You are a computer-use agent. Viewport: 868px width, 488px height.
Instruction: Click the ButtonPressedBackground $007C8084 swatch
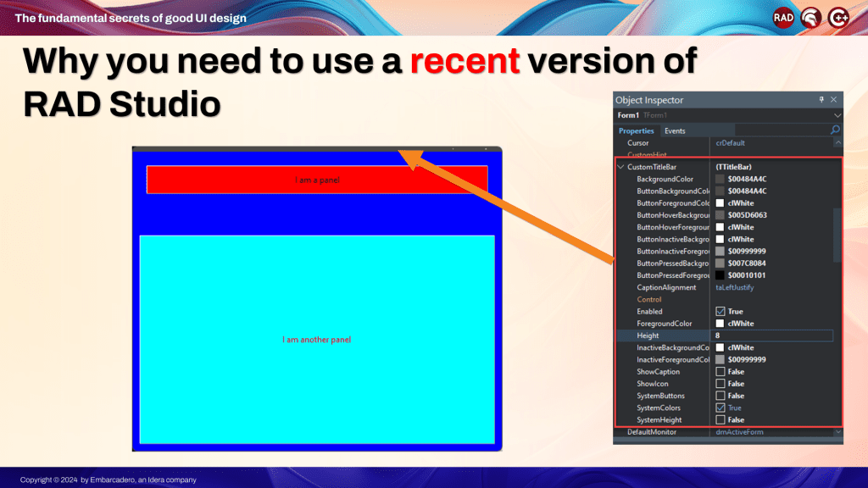click(720, 263)
